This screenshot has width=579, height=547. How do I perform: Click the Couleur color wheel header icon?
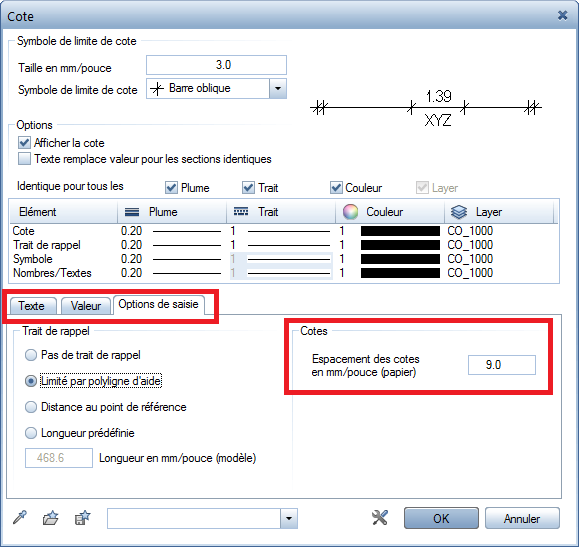[350, 212]
